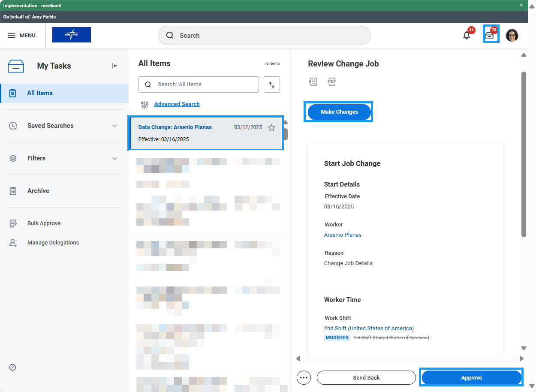Collapse the My Tasks side panel

(x=114, y=66)
